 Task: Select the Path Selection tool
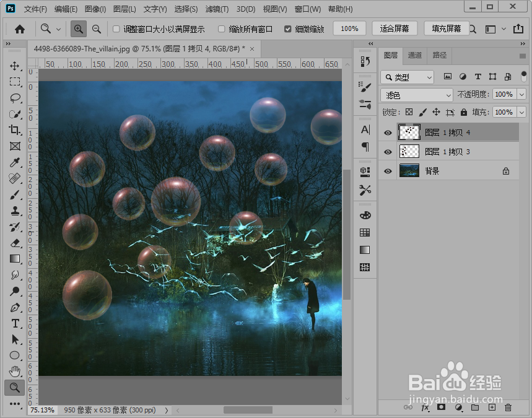coord(15,339)
